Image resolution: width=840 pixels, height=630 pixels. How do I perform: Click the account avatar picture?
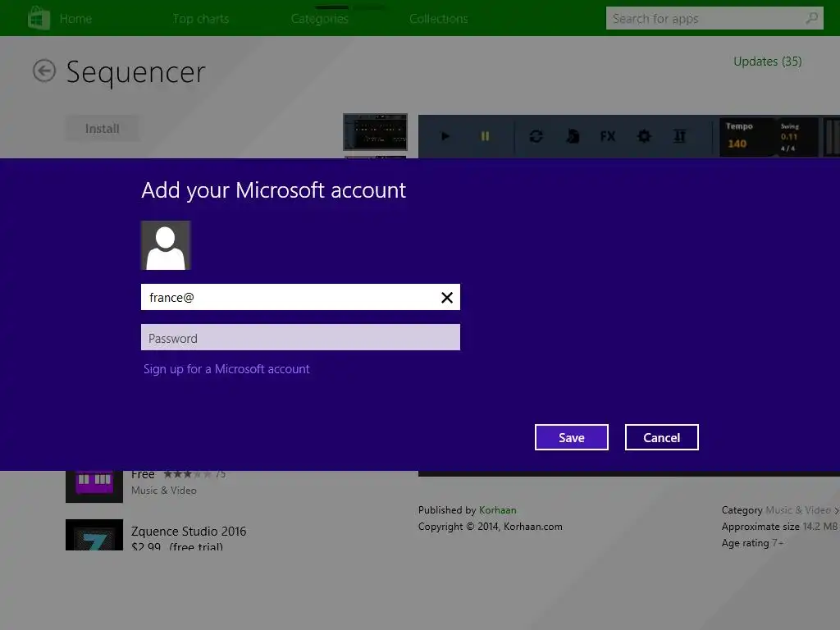pos(166,245)
